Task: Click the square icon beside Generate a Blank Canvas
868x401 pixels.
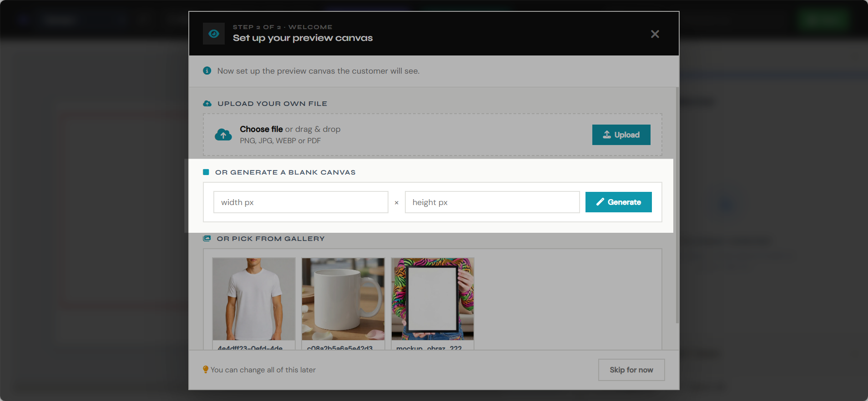Action: (x=206, y=172)
